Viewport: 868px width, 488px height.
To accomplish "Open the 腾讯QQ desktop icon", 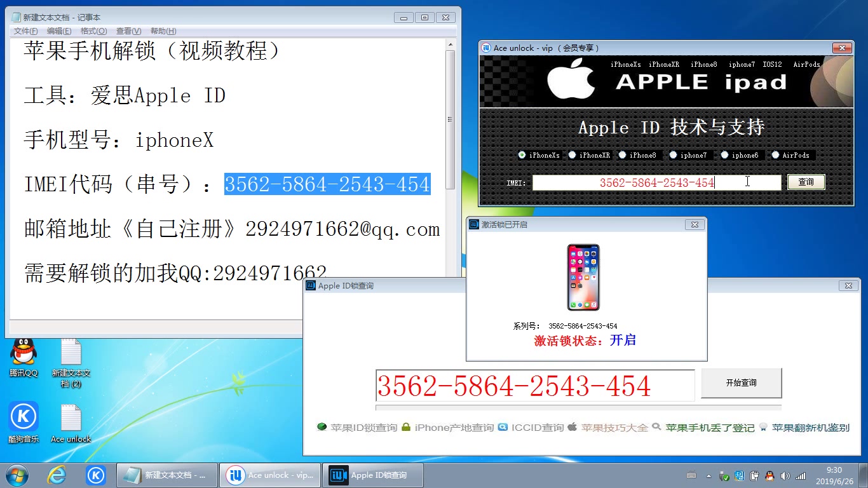I will click(24, 358).
